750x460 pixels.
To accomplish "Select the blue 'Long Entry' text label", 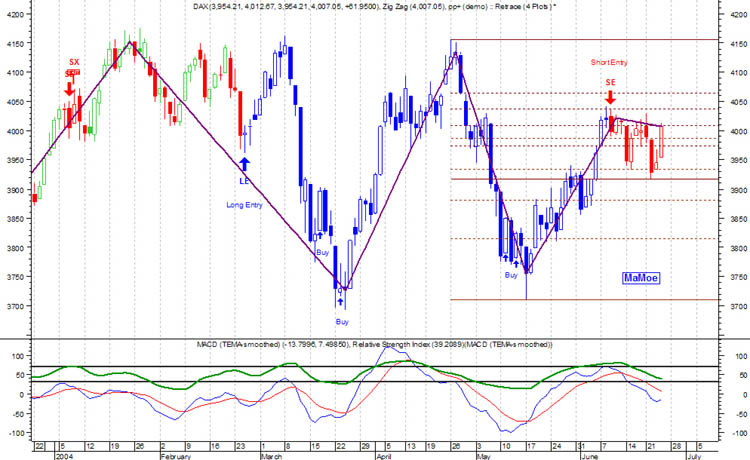I will 244,205.
